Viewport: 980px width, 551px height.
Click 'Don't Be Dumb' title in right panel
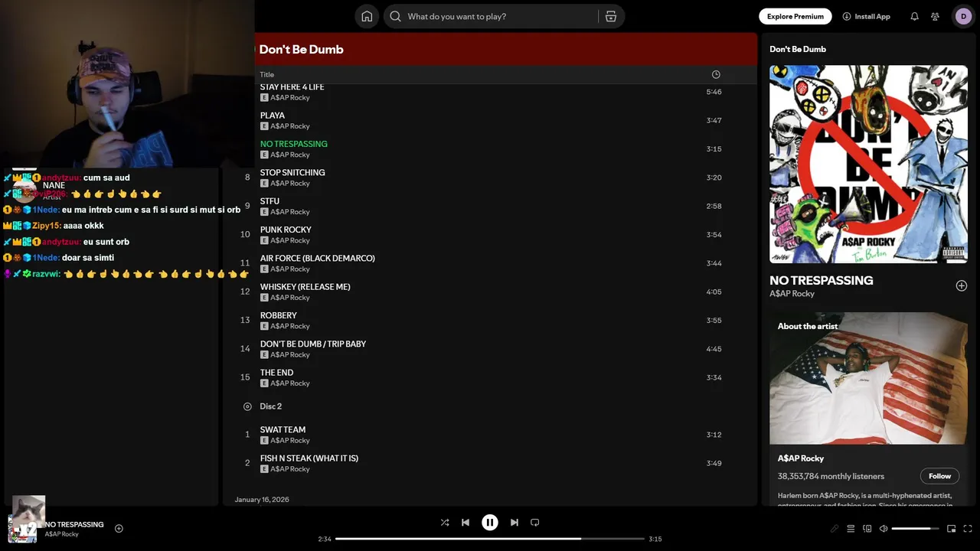pyautogui.click(x=798, y=49)
